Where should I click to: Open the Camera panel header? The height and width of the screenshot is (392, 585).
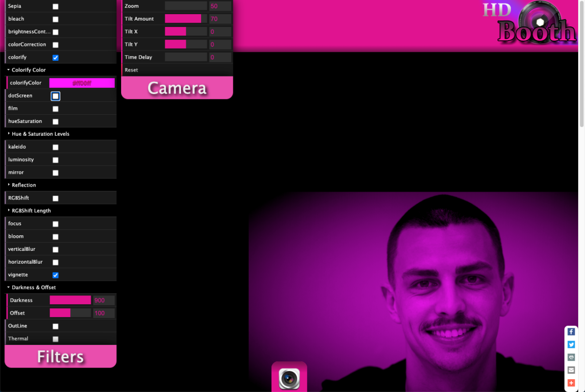point(177,88)
